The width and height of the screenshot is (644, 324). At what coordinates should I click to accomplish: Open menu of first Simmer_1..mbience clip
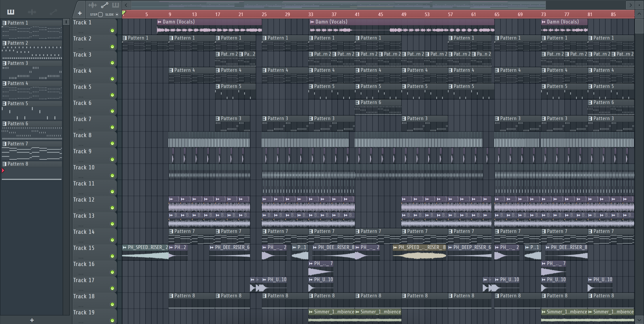coord(311,312)
